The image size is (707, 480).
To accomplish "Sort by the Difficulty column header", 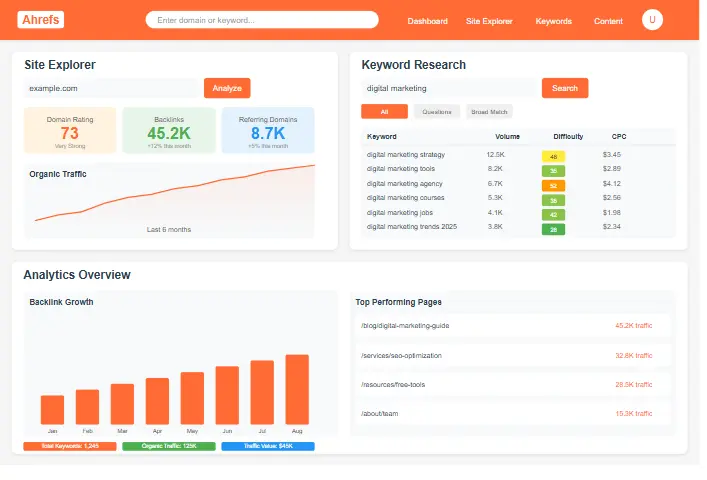I will click(568, 136).
